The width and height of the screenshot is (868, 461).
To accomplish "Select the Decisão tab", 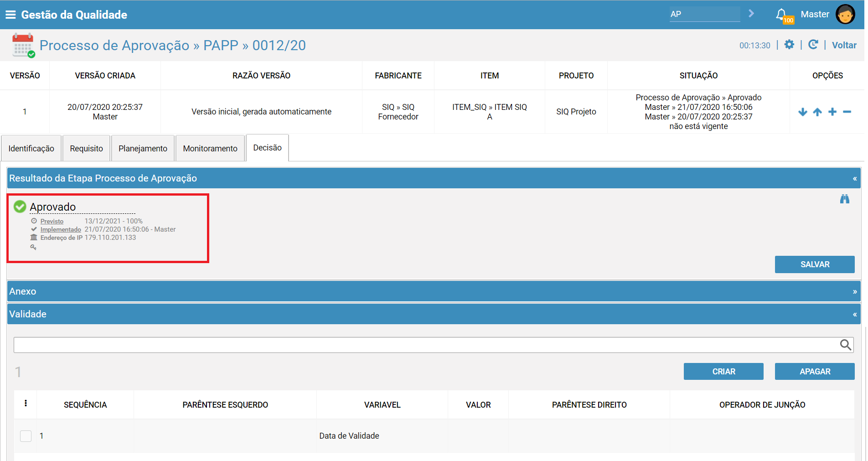I will 268,148.
